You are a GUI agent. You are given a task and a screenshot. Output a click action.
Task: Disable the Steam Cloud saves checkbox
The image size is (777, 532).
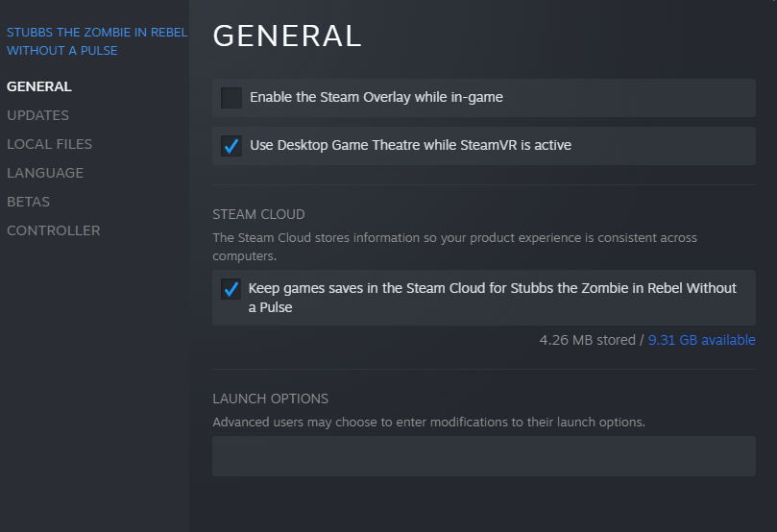click(231, 289)
